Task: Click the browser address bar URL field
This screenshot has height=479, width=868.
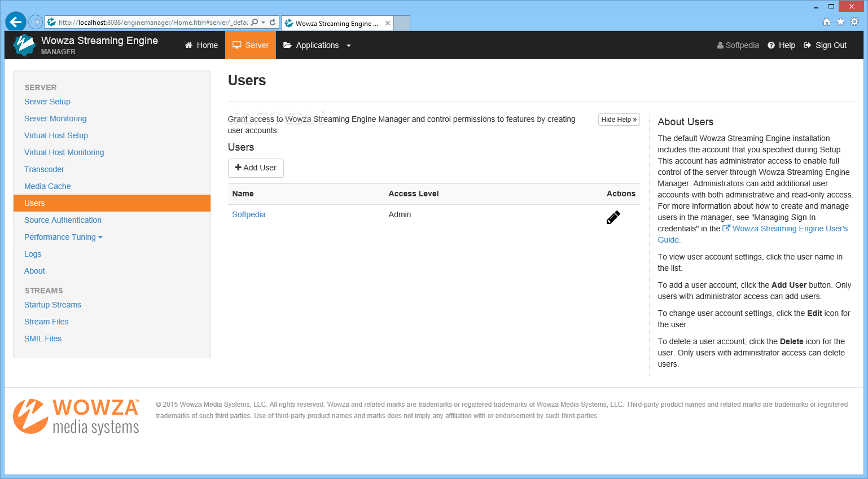Action: pyautogui.click(x=152, y=23)
